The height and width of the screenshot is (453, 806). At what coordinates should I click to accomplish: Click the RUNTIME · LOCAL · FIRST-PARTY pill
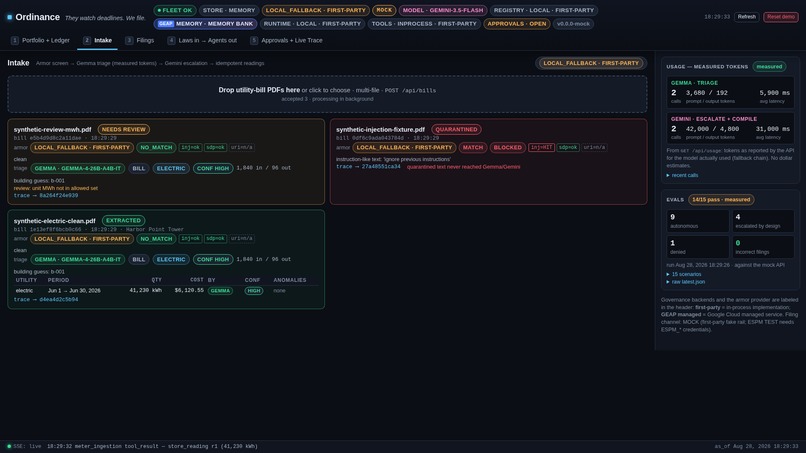click(312, 24)
